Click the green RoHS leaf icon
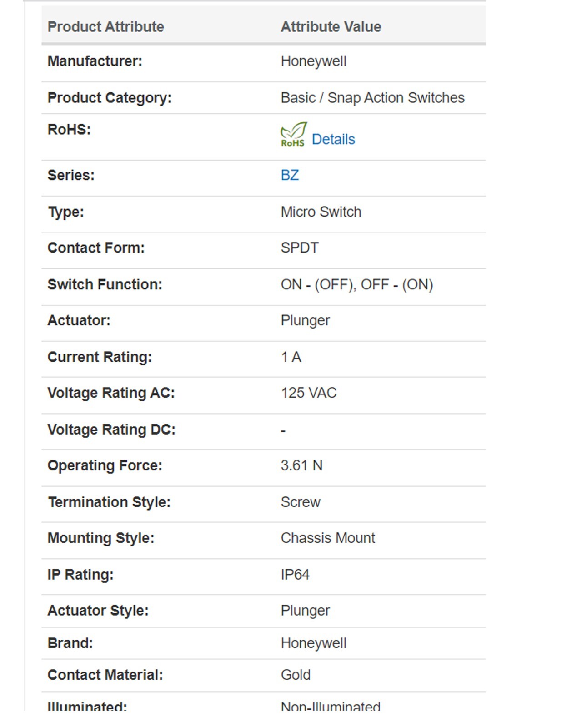The height and width of the screenshot is (728, 582). (x=293, y=134)
